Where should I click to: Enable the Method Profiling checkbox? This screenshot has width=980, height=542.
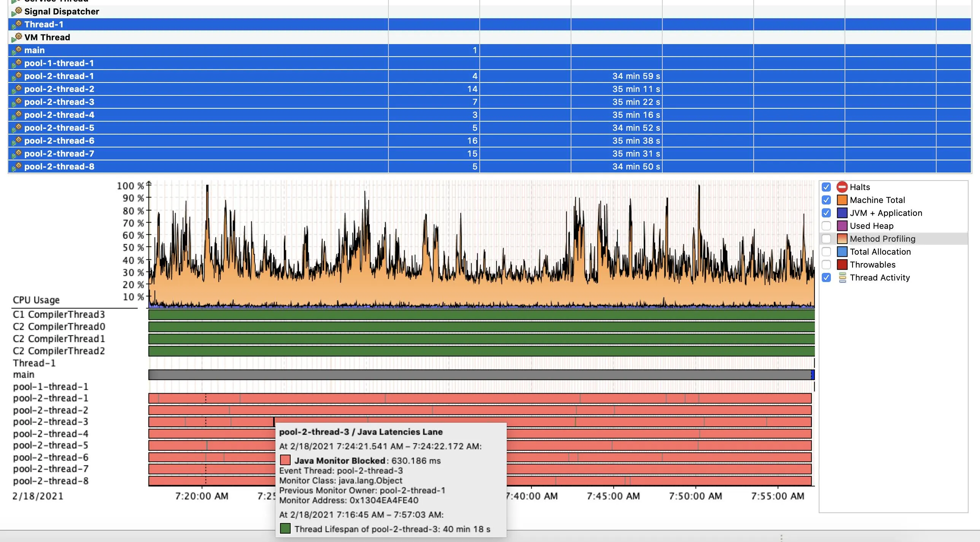point(826,239)
